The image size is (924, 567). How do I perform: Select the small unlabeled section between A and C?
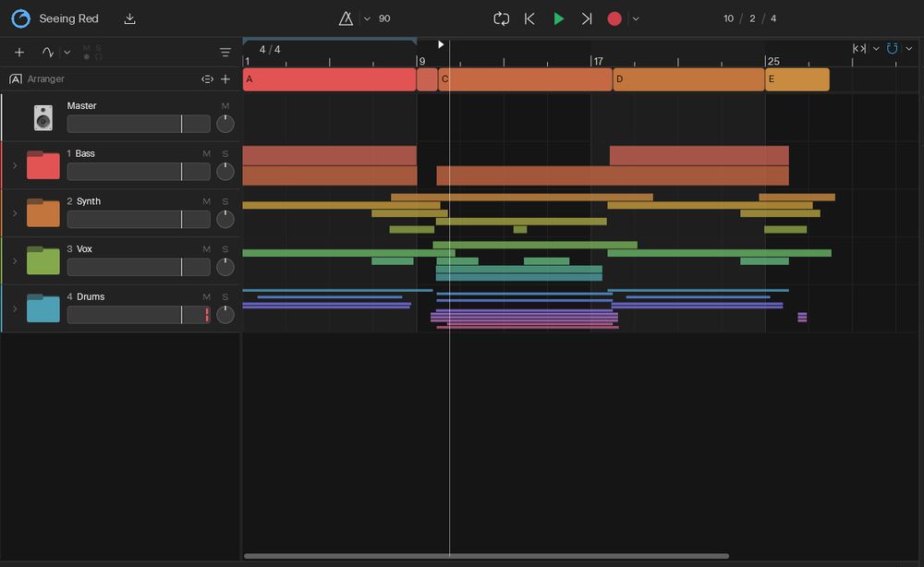tap(427, 78)
